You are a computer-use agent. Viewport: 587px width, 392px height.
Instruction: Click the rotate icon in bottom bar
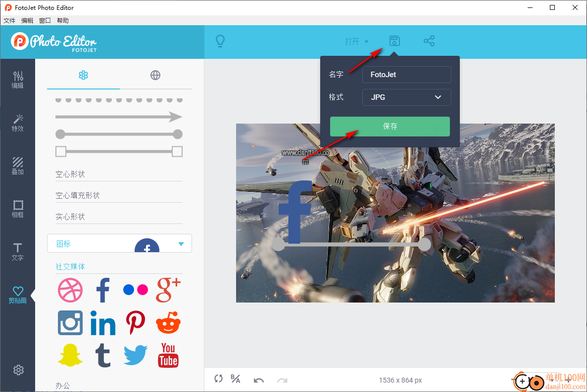(219, 379)
